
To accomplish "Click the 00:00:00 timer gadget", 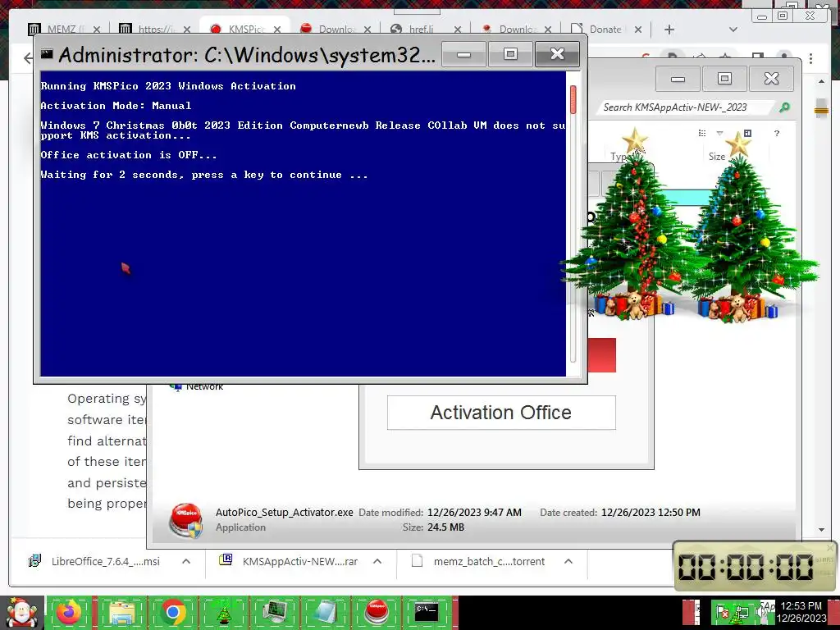I will pos(753,567).
